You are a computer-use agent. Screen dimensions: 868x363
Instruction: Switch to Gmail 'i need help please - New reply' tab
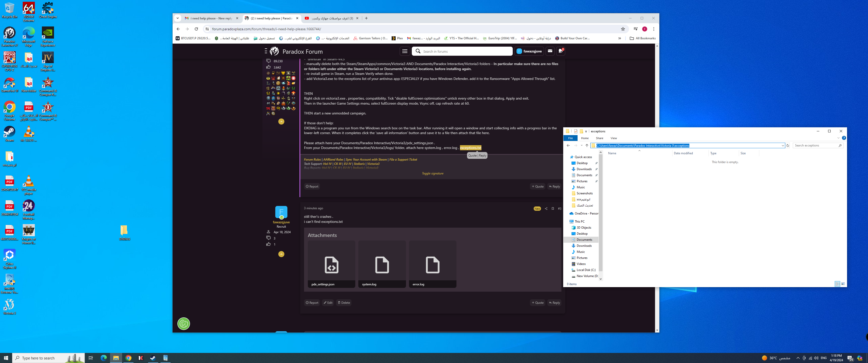click(211, 18)
